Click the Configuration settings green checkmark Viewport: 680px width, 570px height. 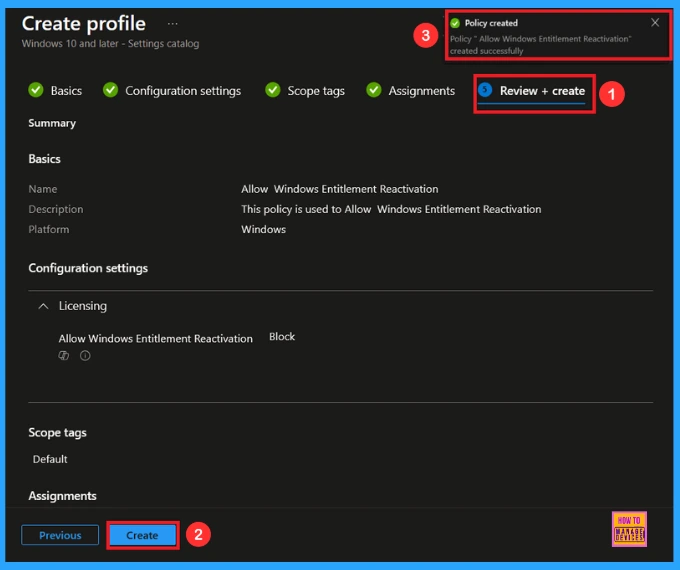[x=111, y=90]
